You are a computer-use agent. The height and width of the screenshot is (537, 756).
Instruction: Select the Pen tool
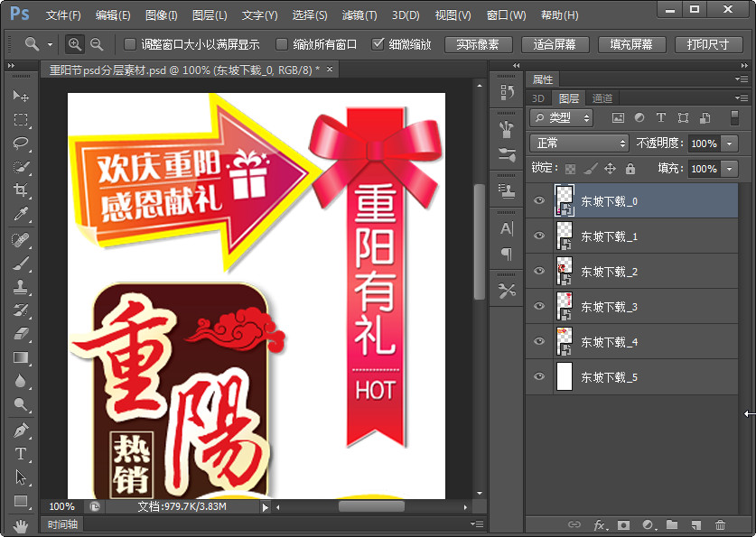(21, 431)
